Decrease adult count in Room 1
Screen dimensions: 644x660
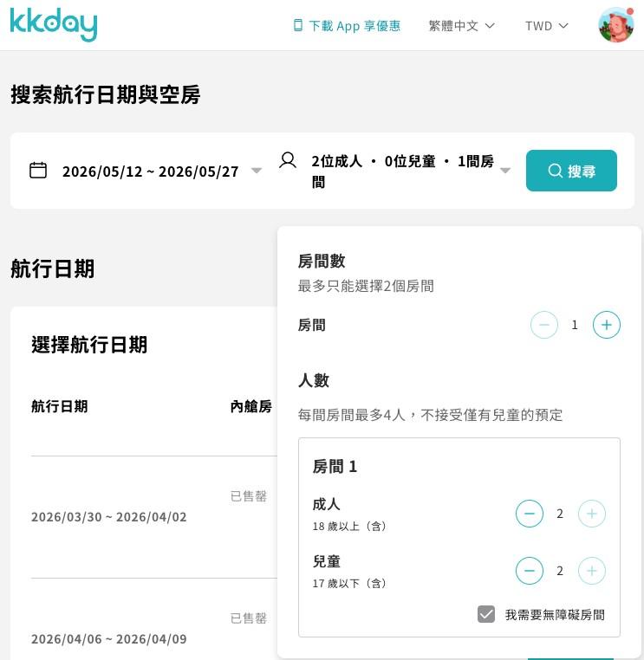click(x=530, y=514)
